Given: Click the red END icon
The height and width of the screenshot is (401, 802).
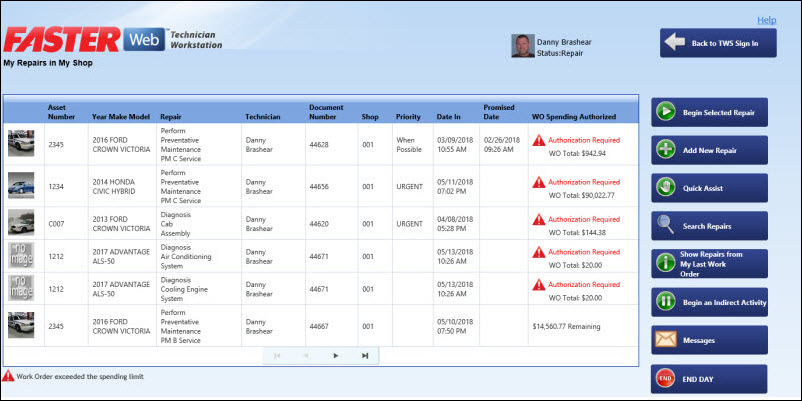Looking at the screenshot, I should point(666,379).
